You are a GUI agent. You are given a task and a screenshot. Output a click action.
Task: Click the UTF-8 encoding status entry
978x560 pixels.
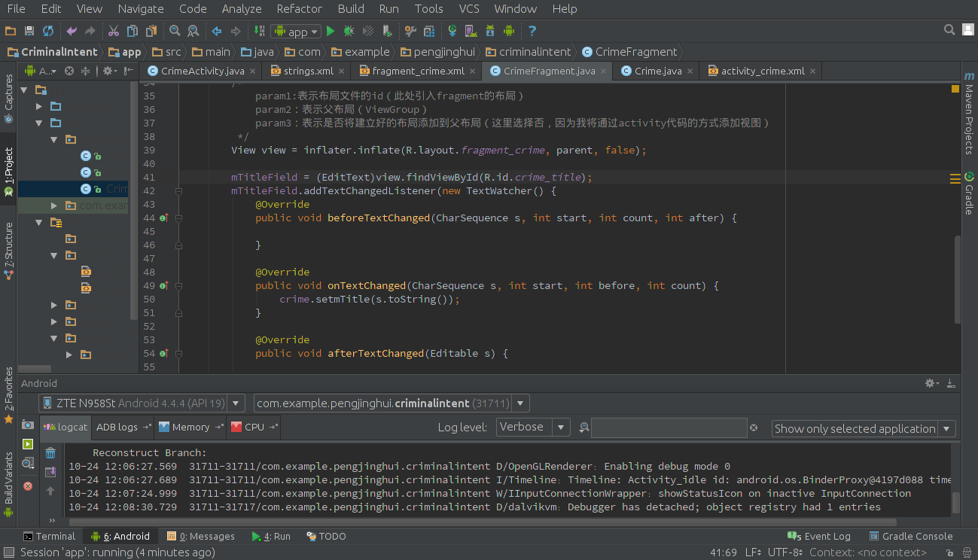tap(785, 552)
